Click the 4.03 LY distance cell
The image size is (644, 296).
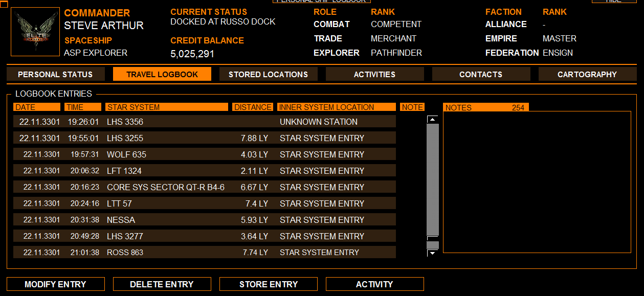click(254, 154)
